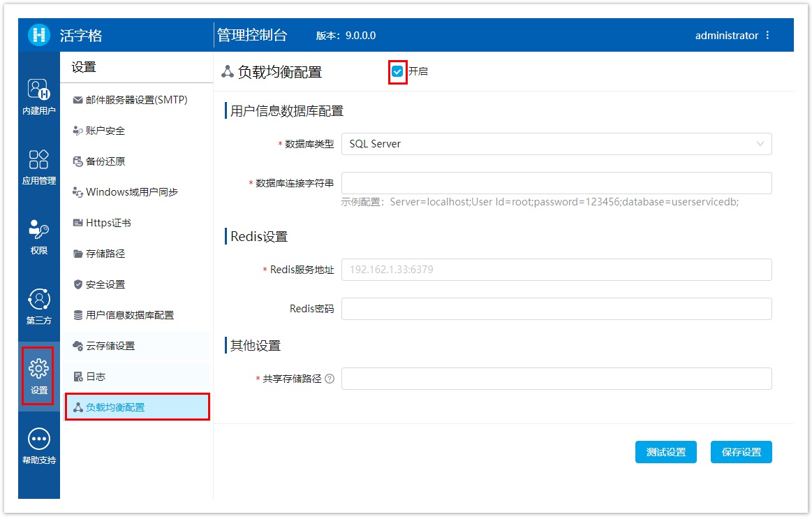The image size is (812, 517).
Task: Select 备份还原 in the settings list
Action: pos(105,161)
